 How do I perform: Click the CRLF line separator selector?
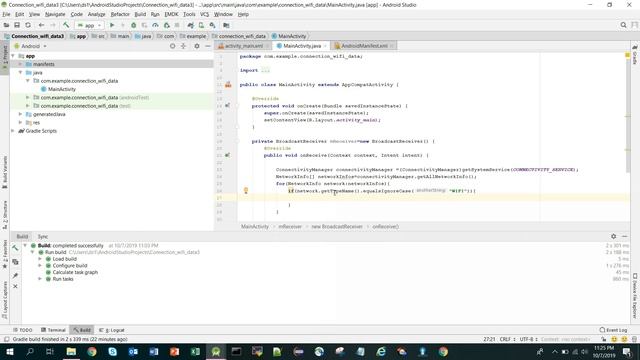pyautogui.click(x=507, y=339)
